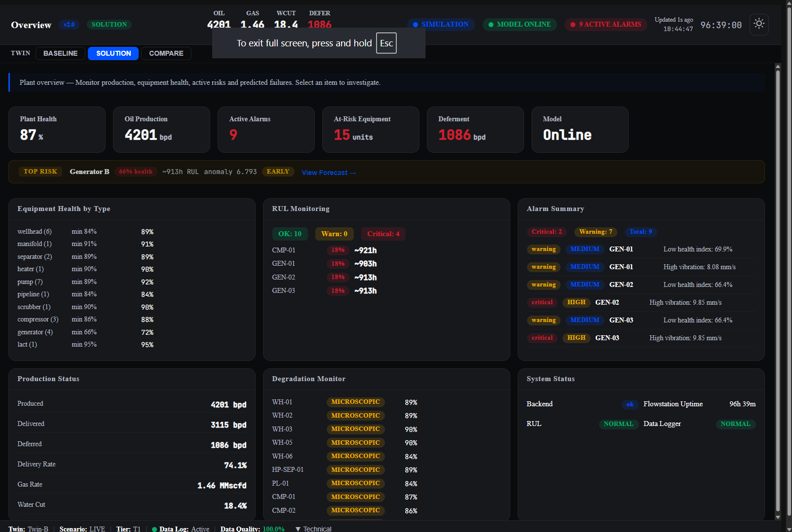Viewport: 792px width, 532px height.
Task: Expand the Technical dropdown in the status bar
Action: [313, 529]
